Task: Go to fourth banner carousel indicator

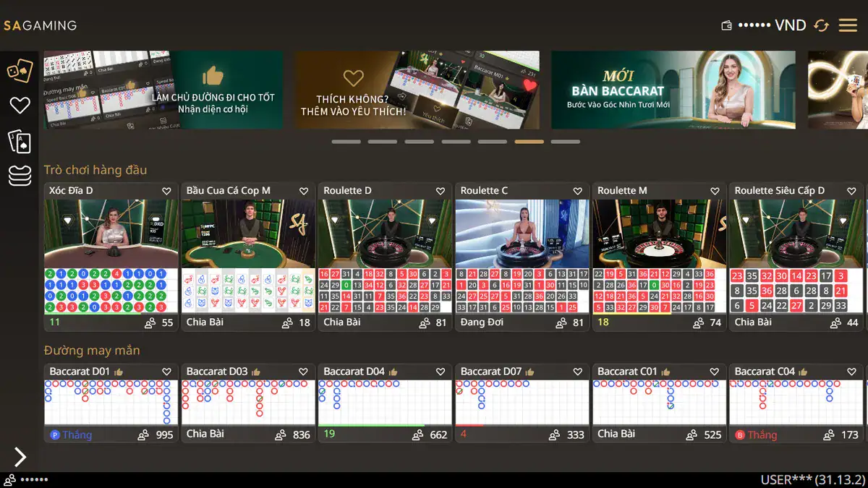Action: click(456, 142)
